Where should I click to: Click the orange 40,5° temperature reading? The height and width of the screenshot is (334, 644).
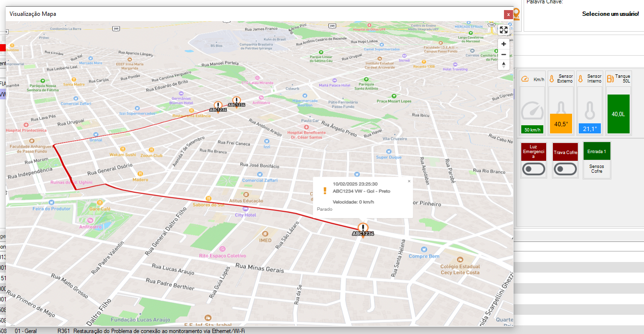(x=561, y=124)
